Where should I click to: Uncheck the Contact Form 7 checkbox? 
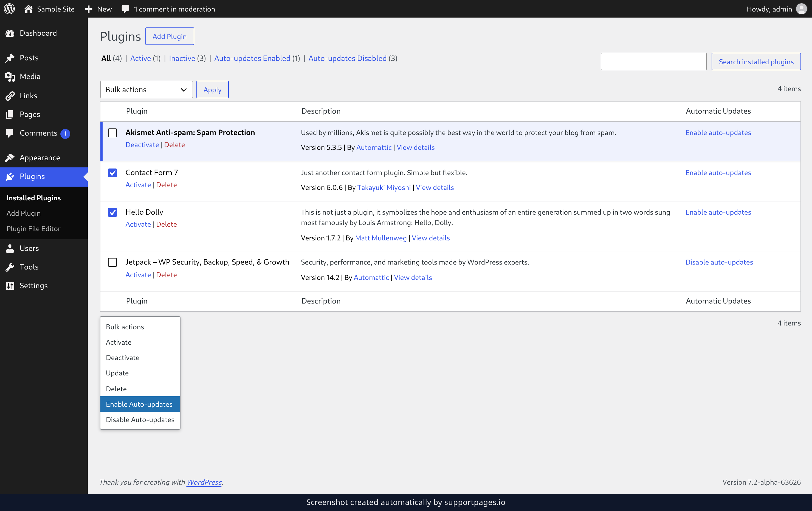(112, 173)
